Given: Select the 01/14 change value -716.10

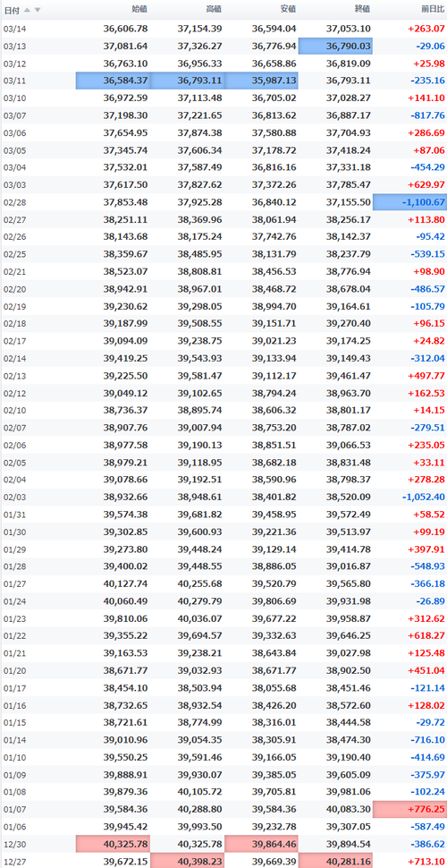Looking at the screenshot, I should coord(428,741).
